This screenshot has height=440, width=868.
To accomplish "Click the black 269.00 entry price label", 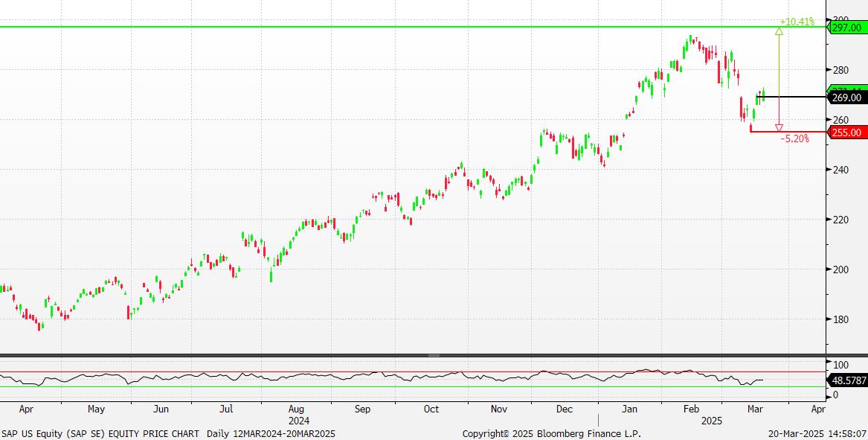I will [846, 98].
